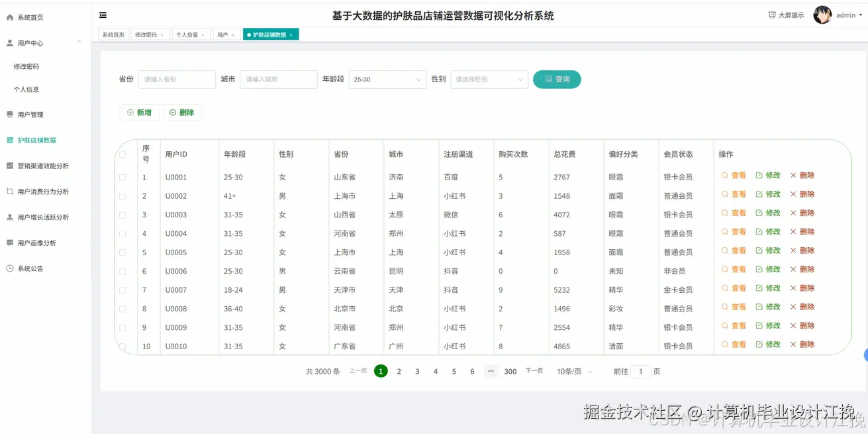This screenshot has height=434, width=868.
Task: View details of user U0001
Action: [734, 176]
